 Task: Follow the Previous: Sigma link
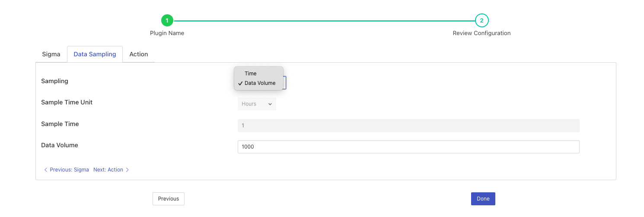(69, 170)
